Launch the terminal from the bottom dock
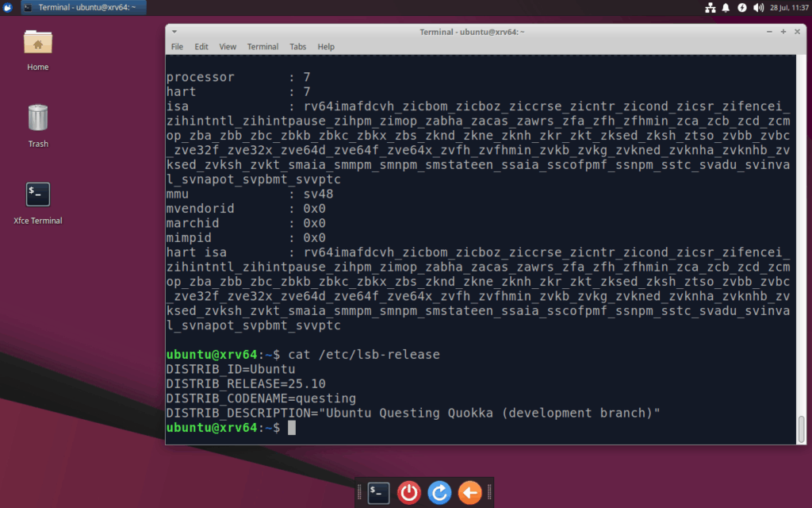 [378, 493]
